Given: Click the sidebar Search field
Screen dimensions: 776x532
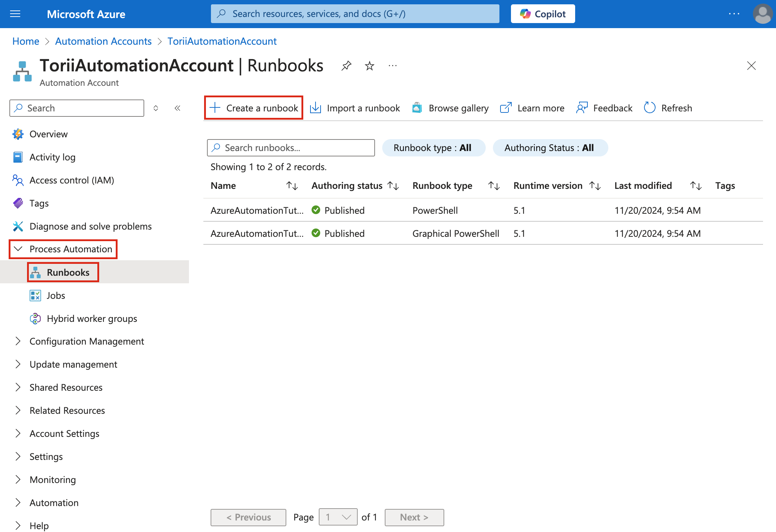Looking at the screenshot, I should (x=77, y=108).
